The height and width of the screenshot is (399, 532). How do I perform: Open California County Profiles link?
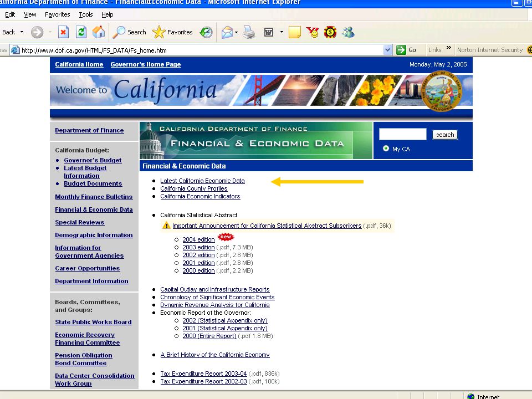click(194, 188)
